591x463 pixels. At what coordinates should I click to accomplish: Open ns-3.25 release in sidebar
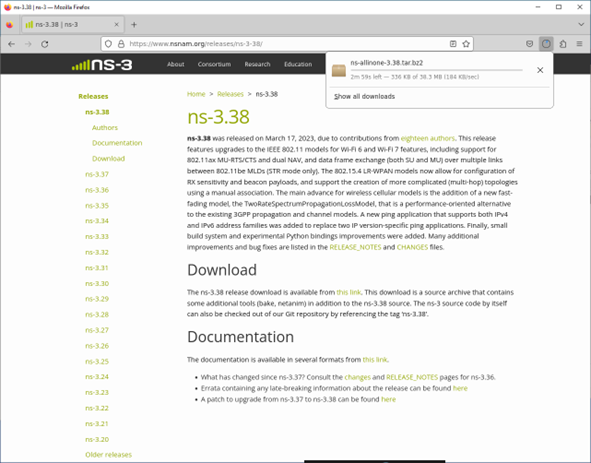(97, 362)
